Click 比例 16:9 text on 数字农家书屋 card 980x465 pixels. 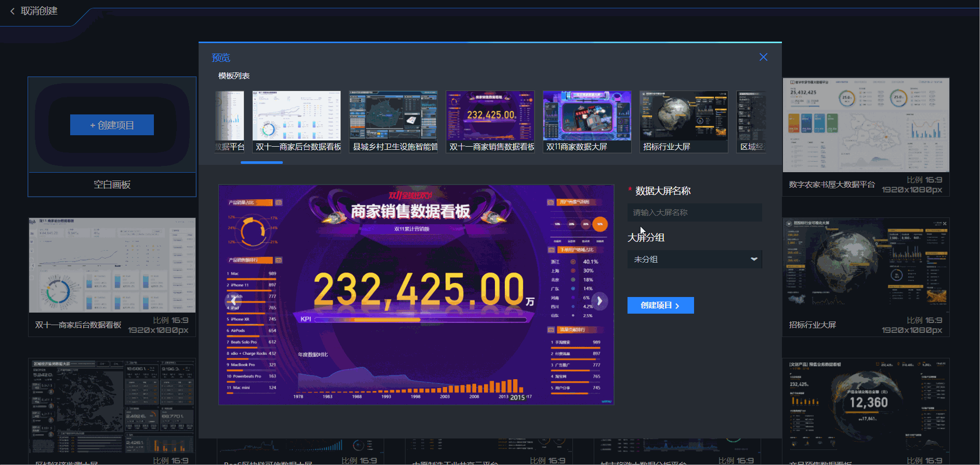[x=924, y=180]
